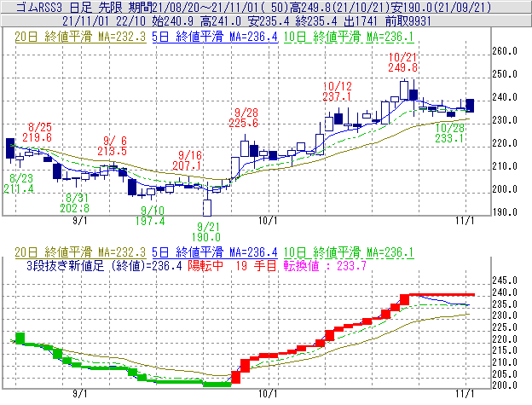Click the 8/31 202.8 low label
This screenshot has width=532, height=405.
pyautogui.click(x=75, y=203)
